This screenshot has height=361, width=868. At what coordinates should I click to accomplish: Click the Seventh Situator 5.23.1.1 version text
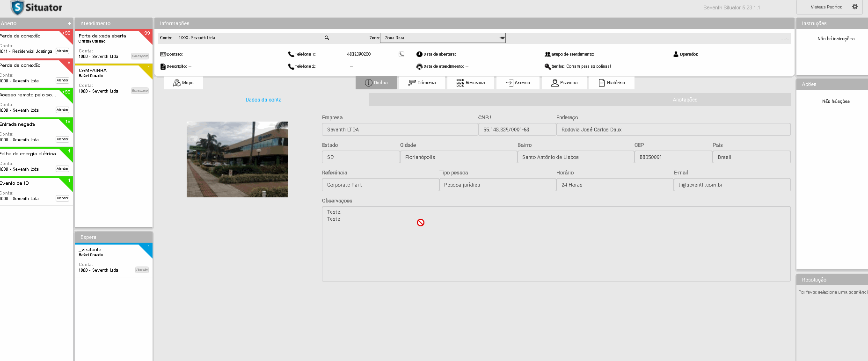(731, 7)
